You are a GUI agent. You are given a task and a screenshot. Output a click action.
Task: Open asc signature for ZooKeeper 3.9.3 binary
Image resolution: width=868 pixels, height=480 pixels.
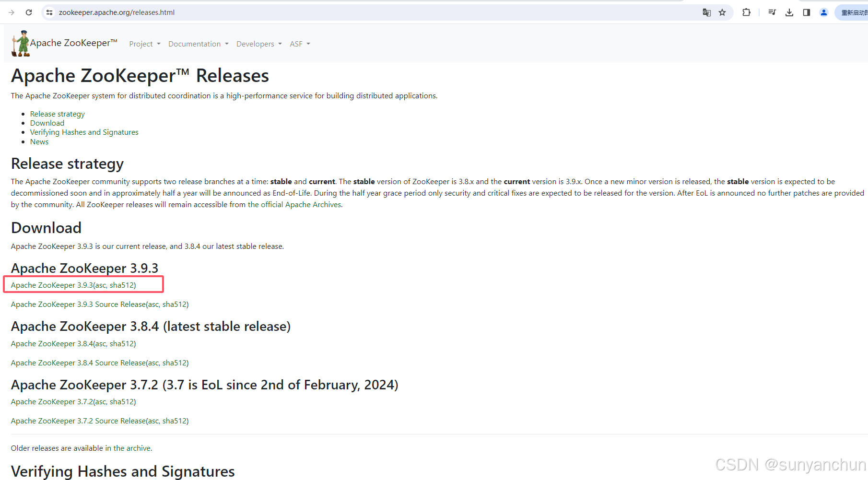point(101,285)
